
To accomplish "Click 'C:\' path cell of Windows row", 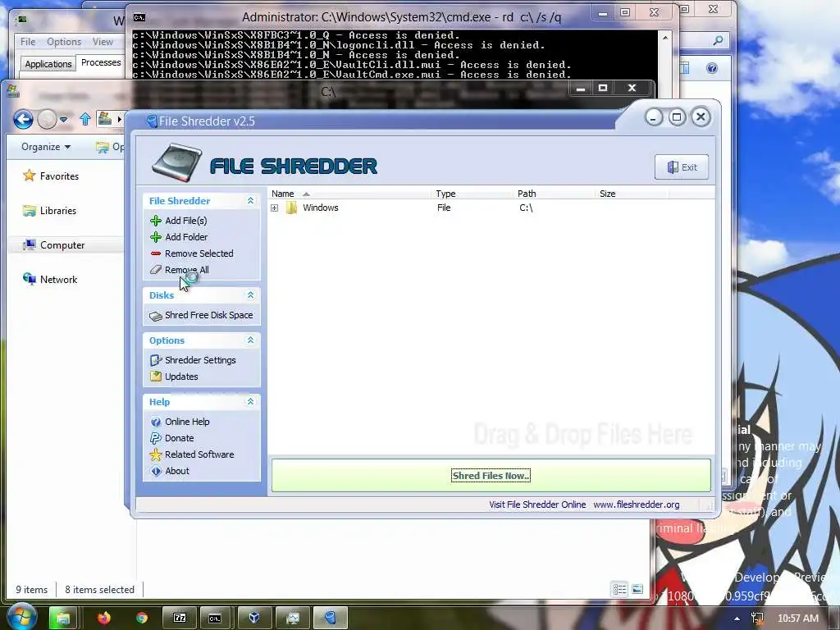I will [x=526, y=208].
